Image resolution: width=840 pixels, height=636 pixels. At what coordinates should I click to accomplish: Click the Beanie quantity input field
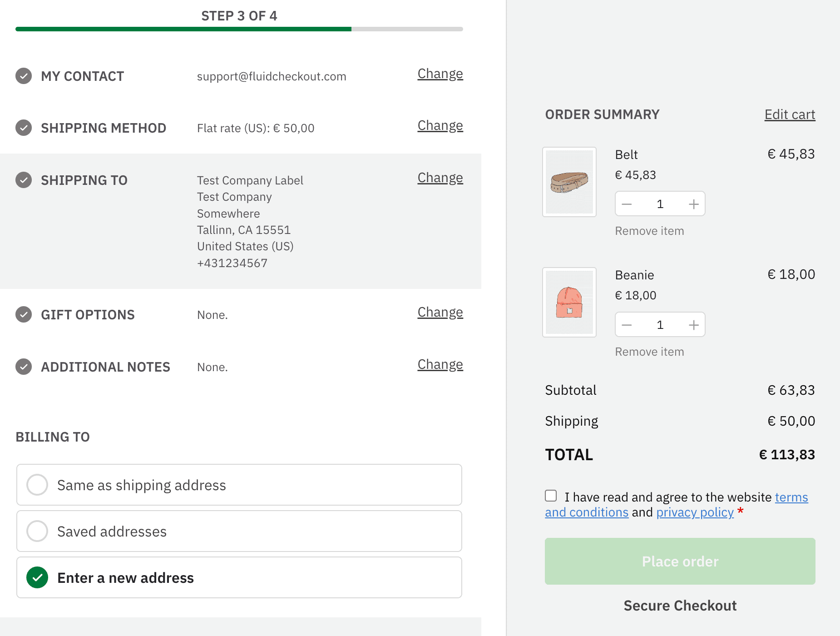coord(660,324)
